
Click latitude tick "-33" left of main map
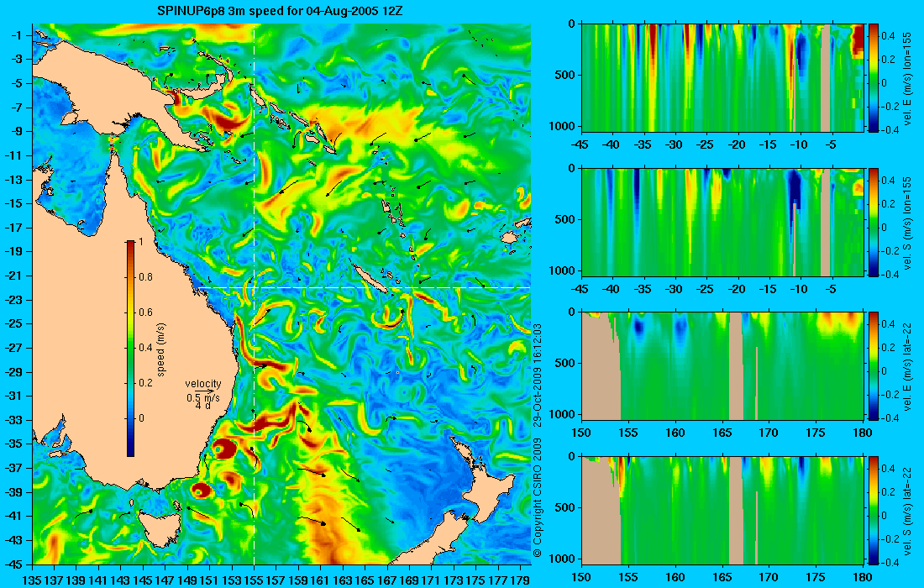[15, 420]
